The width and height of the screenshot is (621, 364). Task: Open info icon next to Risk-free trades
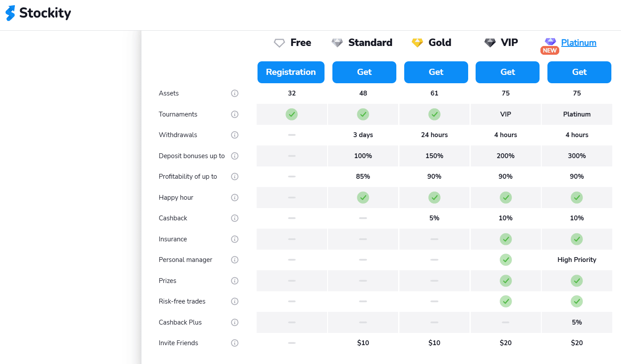(235, 301)
